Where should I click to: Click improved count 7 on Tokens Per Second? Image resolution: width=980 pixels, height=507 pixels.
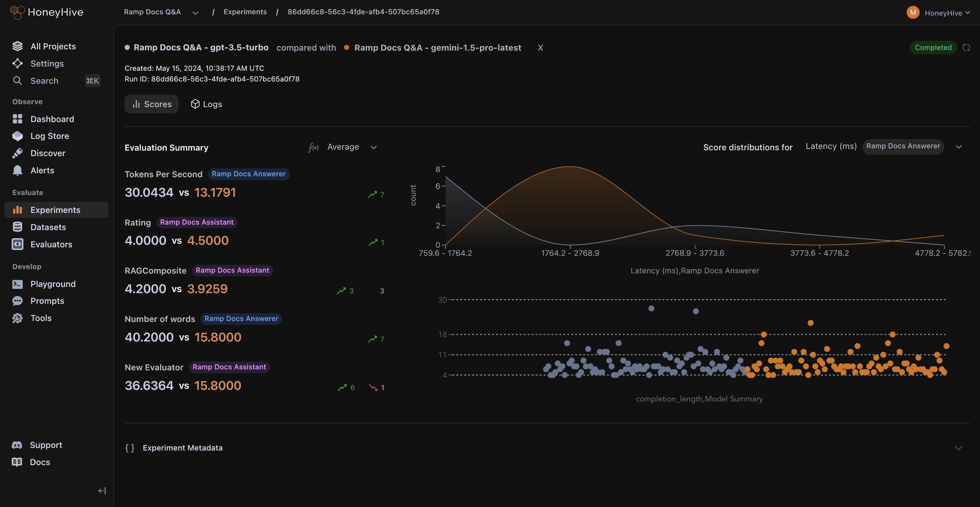376,194
